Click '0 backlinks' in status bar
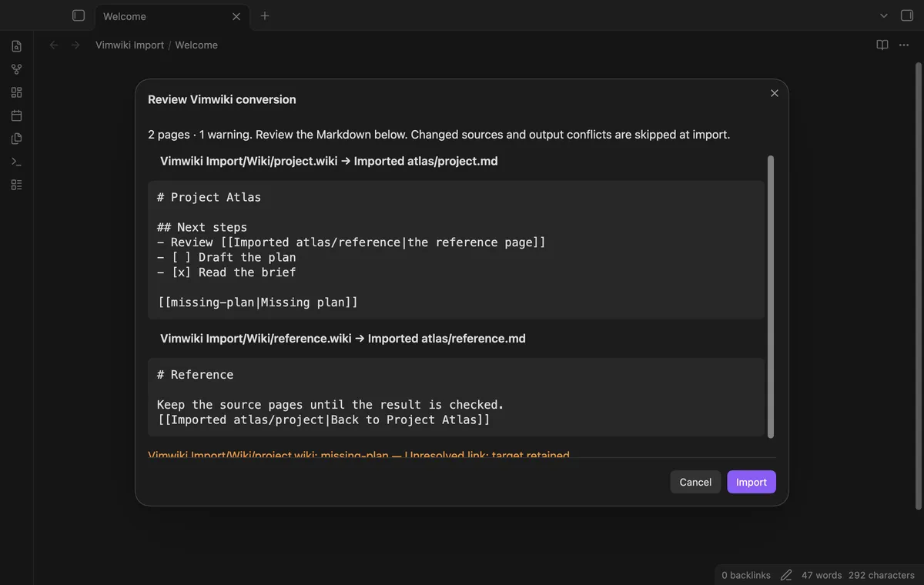Screen dimensions: 924x585 746,575
